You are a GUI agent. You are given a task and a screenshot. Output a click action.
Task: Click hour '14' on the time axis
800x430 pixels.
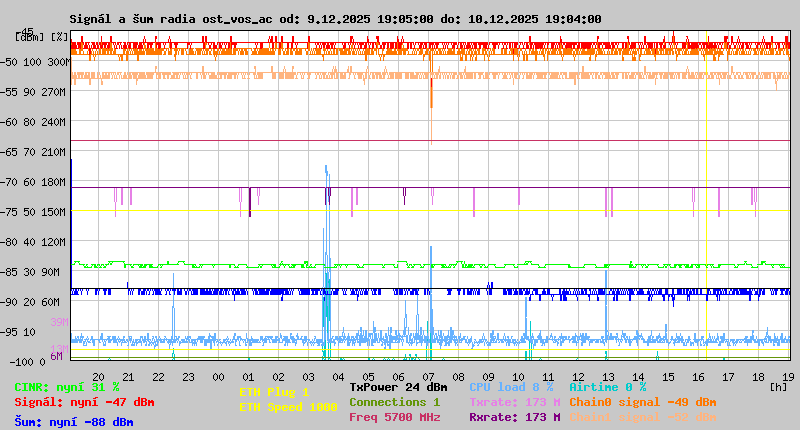pyautogui.click(x=638, y=377)
